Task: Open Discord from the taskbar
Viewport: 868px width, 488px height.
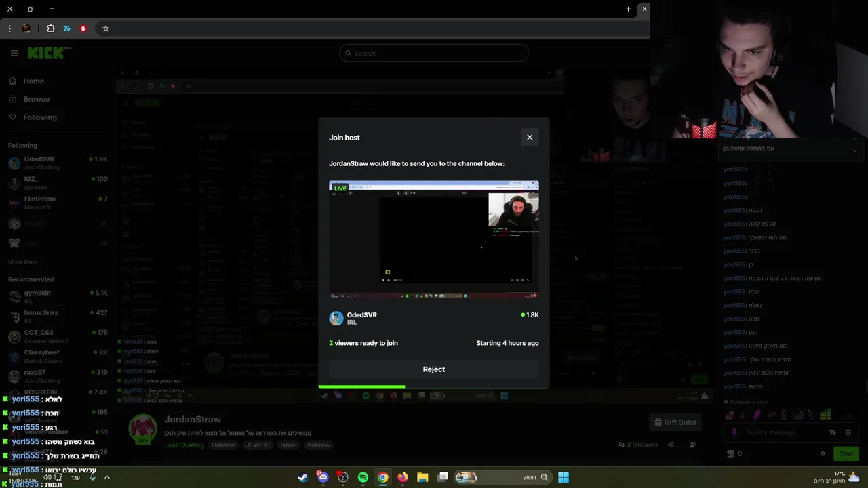Action: coord(323,477)
